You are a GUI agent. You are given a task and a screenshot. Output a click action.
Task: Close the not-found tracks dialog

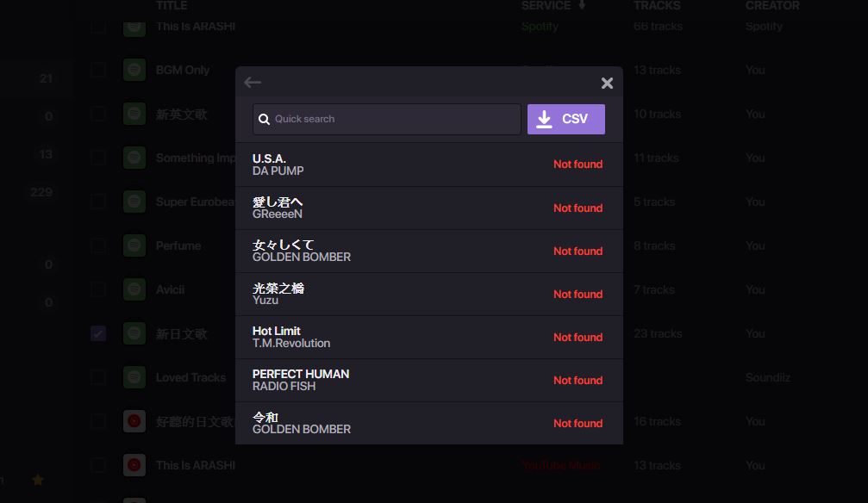607,83
